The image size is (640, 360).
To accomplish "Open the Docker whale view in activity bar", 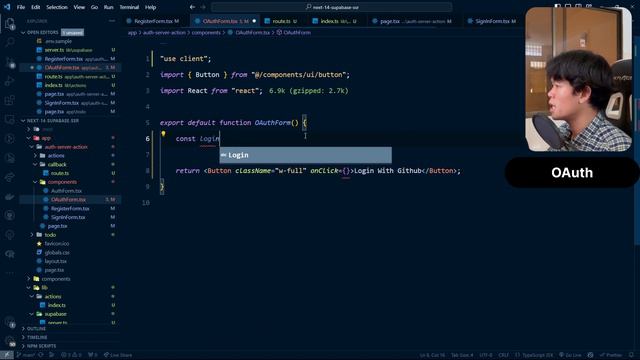I will [9, 196].
